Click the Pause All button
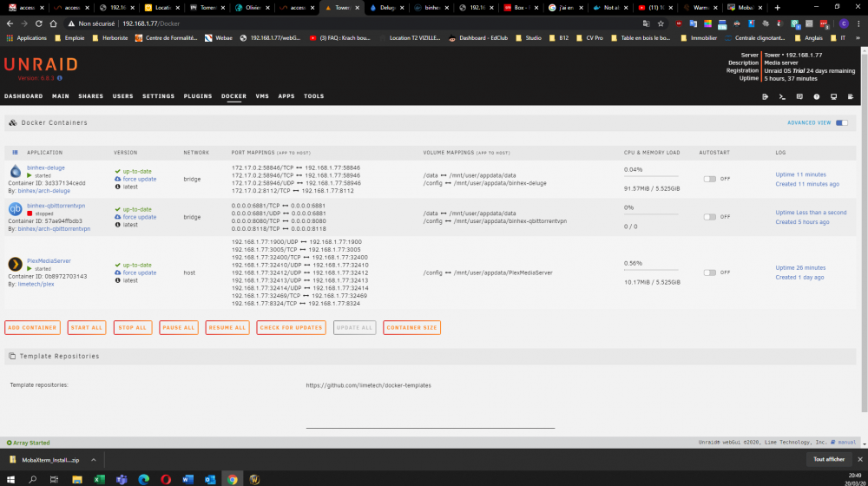Image resolution: width=868 pixels, height=486 pixels. click(x=178, y=328)
